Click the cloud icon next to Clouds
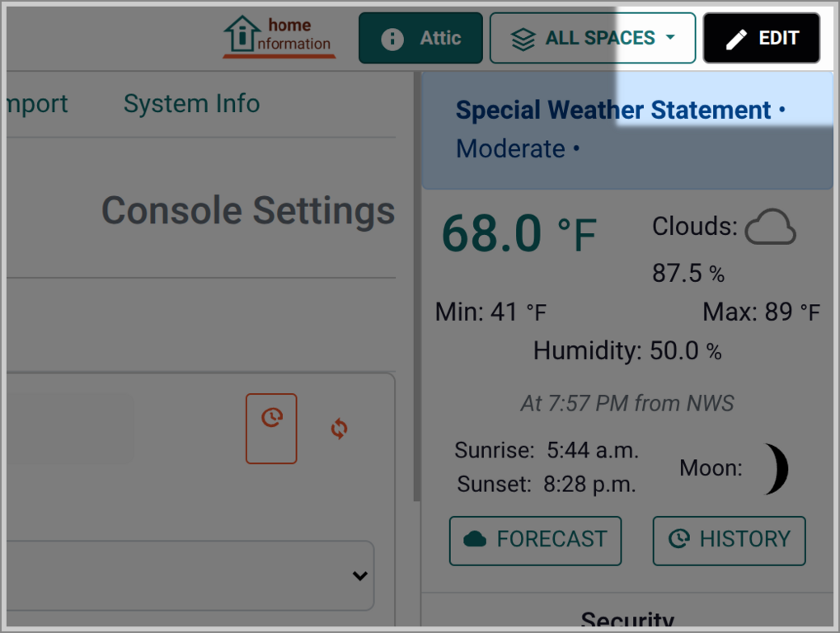This screenshot has height=633, width=840. click(771, 227)
